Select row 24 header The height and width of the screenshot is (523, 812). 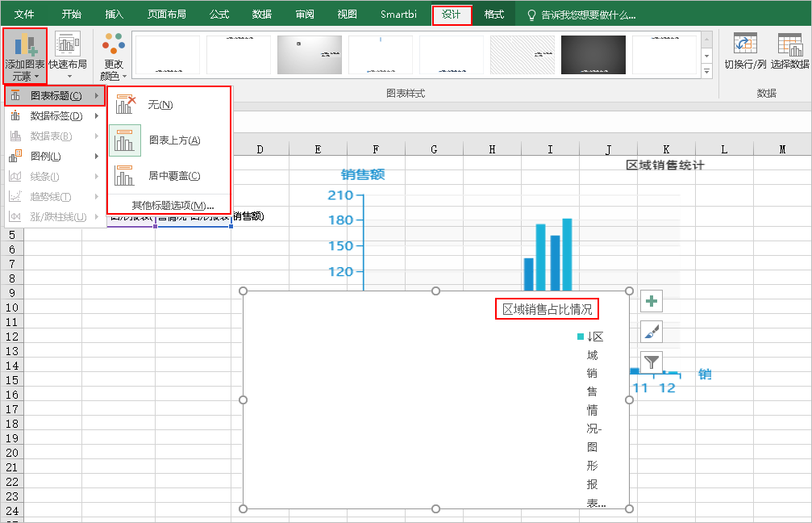pyautogui.click(x=12, y=511)
